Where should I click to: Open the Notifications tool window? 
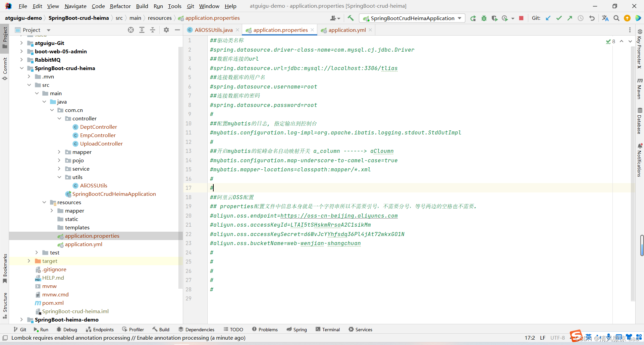tap(640, 160)
